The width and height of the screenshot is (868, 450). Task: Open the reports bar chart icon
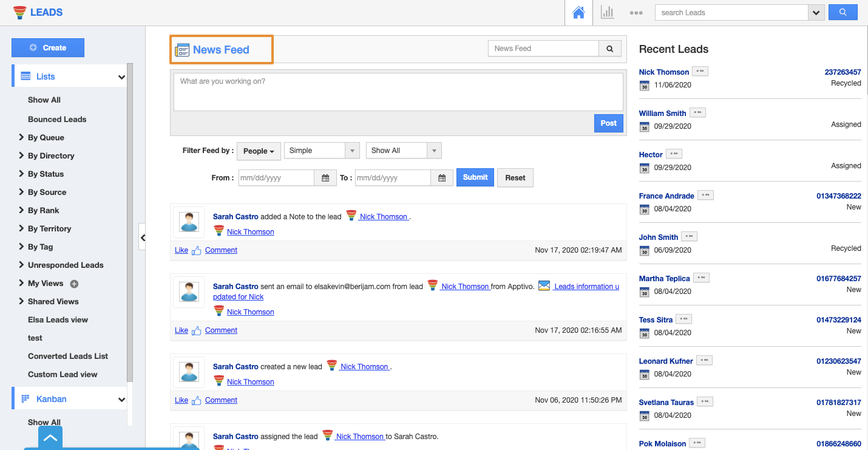pos(607,13)
